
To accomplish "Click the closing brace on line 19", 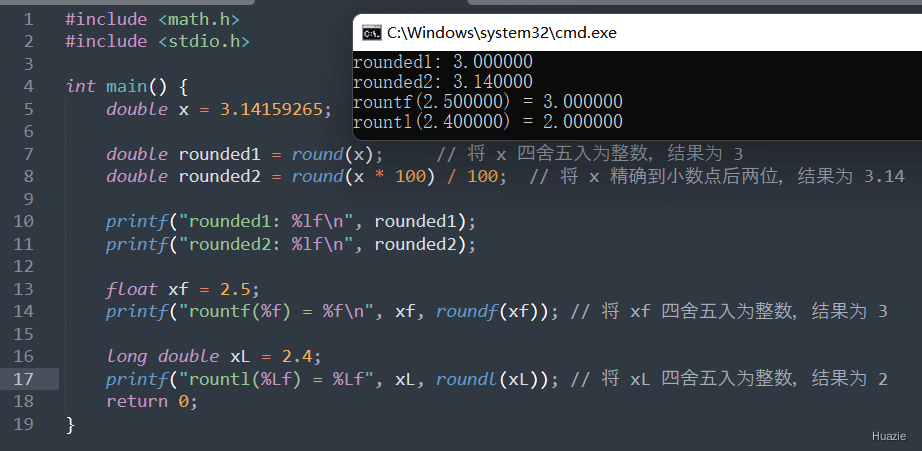I will click(71, 424).
